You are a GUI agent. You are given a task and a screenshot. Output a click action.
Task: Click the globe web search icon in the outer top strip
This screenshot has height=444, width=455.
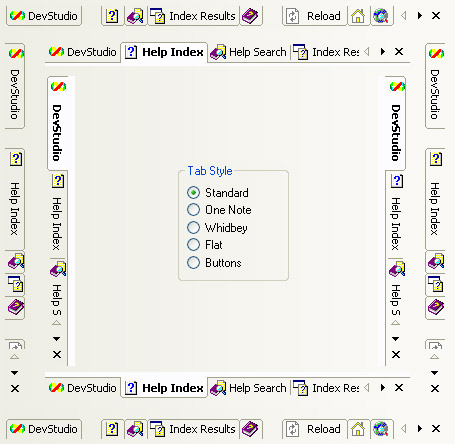[381, 16]
